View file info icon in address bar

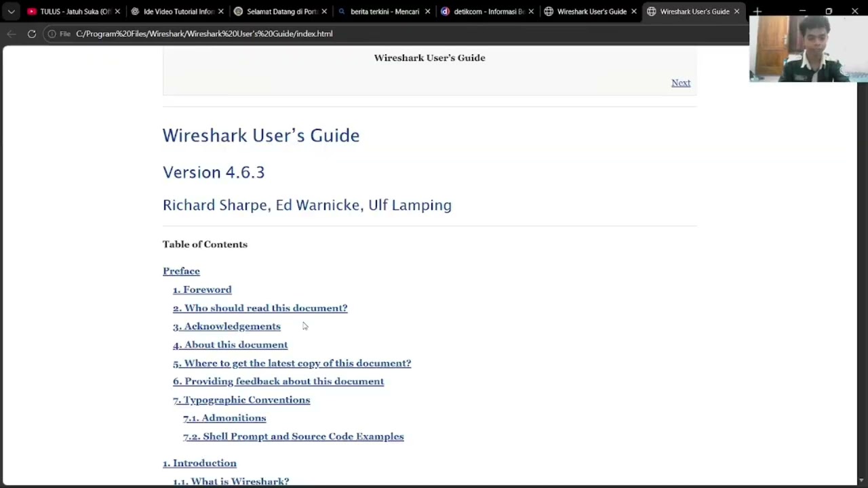tap(52, 33)
